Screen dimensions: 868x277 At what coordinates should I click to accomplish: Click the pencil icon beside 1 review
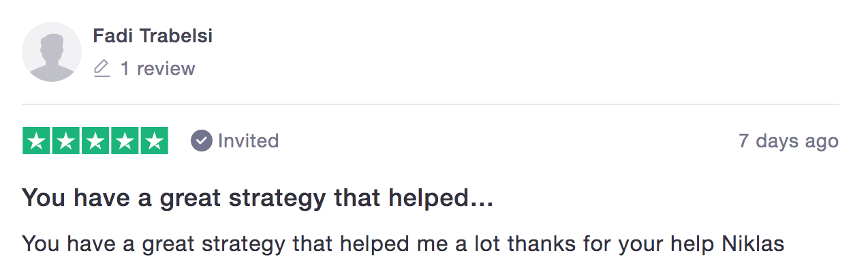(102, 68)
